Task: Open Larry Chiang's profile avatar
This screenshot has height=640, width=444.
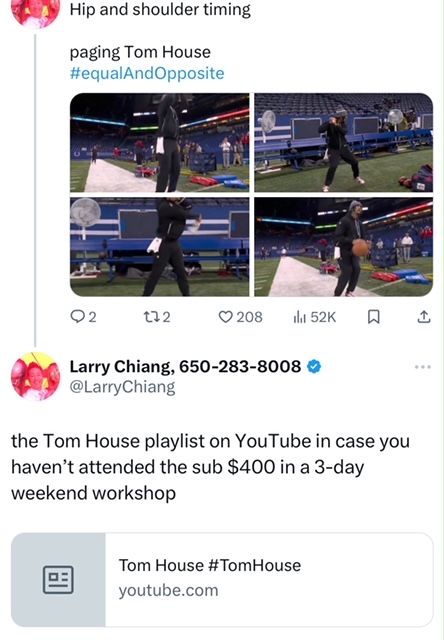Action: click(x=36, y=376)
